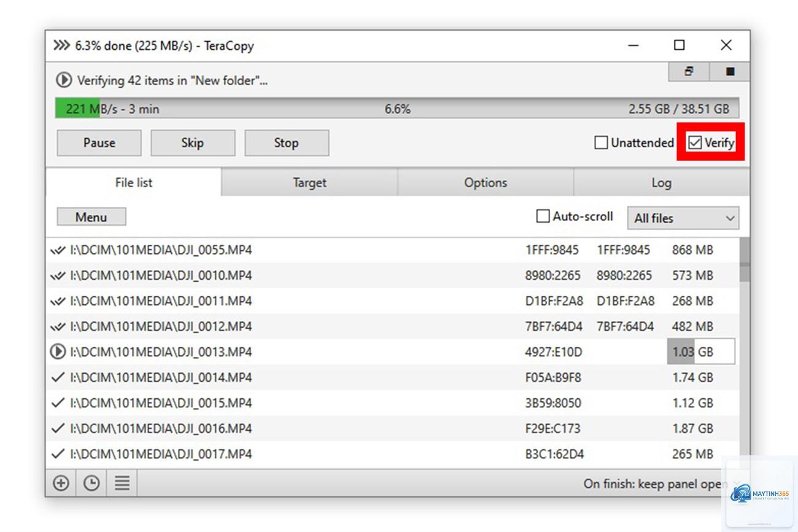The height and width of the screenshot is (532, 798).
Task: Click the verified double check icon for DJI_0055.MP4
Action: [58, 250]
